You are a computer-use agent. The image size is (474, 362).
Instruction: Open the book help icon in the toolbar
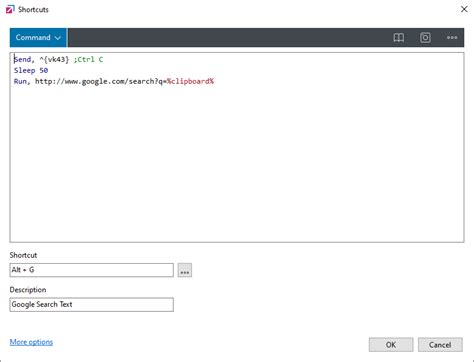point(398,38)
